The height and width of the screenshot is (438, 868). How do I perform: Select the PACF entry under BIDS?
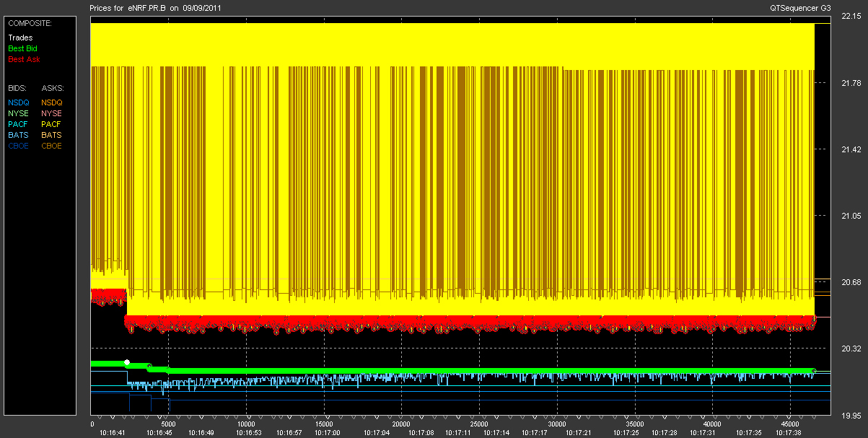[19, 124]
